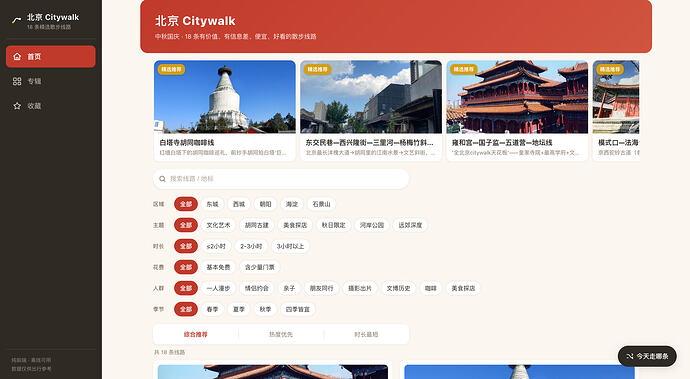Click the 北京 Citywalk logo icon in sidebar
This screenshot has height=379, width=690.
pos(16,20)
